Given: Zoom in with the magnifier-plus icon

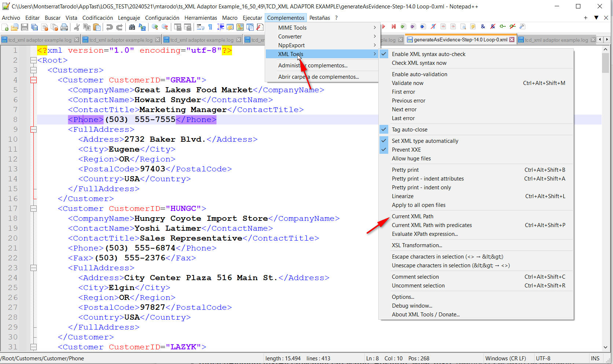Looking at the screenshot, I should (155, 27).
